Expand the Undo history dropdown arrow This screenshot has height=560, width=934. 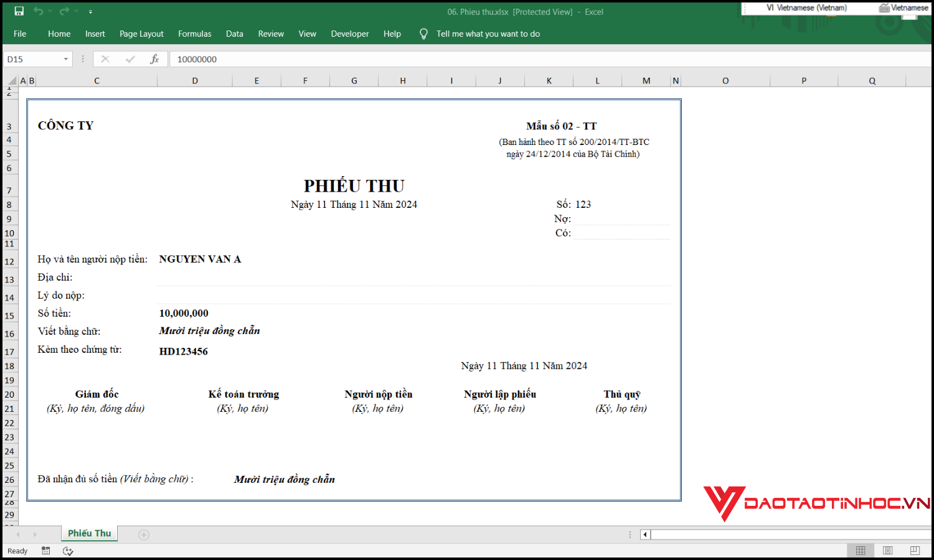50,11
